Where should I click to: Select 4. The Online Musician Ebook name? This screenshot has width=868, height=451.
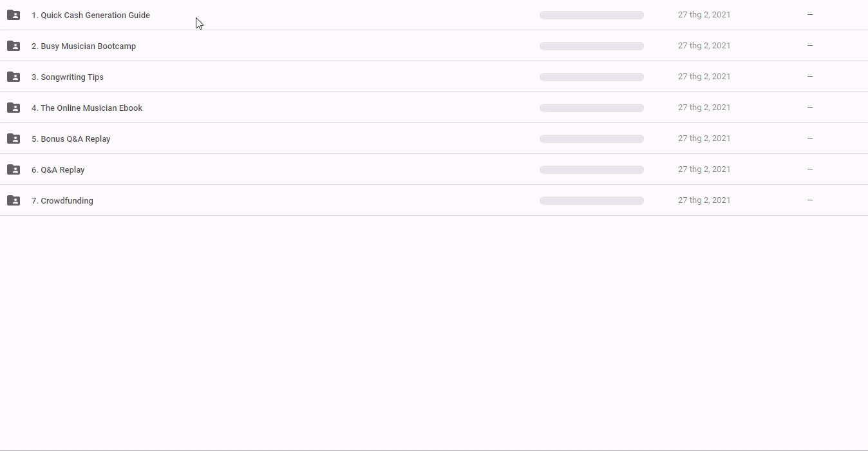[87, 108]
